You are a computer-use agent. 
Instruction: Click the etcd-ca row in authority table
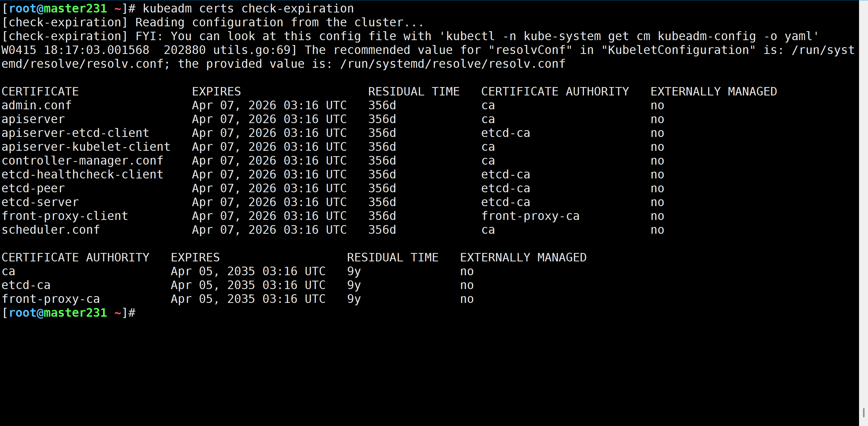26,285
